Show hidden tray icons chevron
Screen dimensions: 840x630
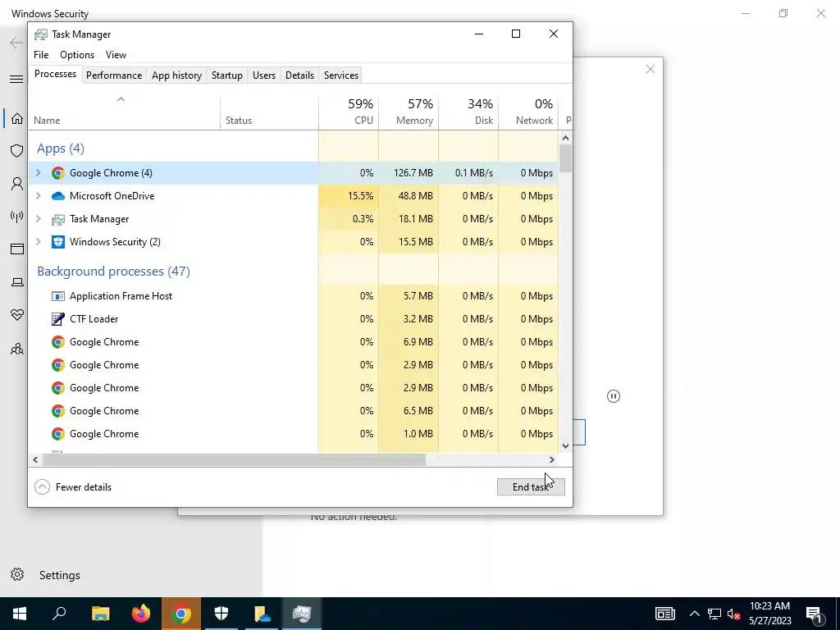click(x=694, y=614)
